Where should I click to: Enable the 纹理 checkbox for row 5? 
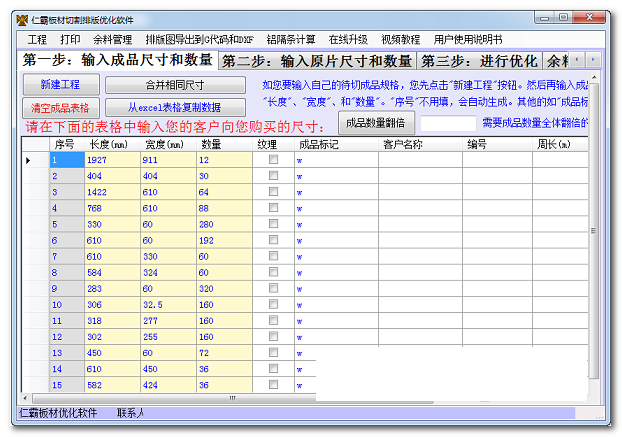point(273,225)
